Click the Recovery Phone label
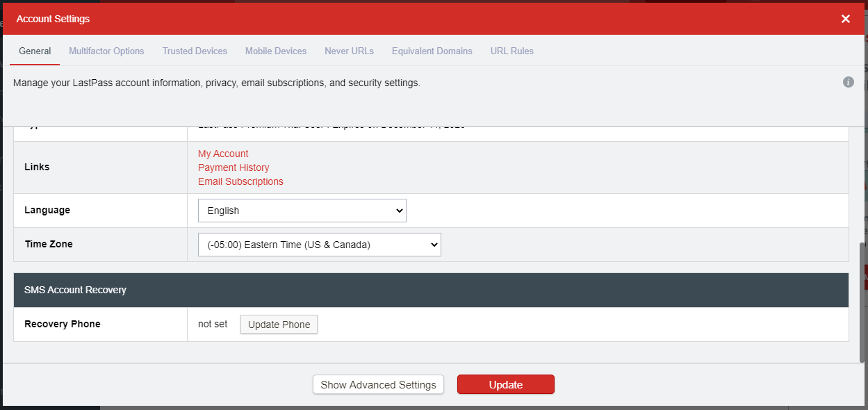Screen dimensions: 868x410 tap(63, 324)
